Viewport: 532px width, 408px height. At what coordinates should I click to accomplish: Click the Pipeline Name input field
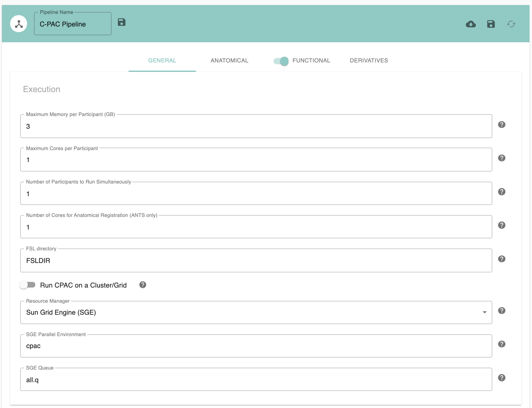(72, 24)
